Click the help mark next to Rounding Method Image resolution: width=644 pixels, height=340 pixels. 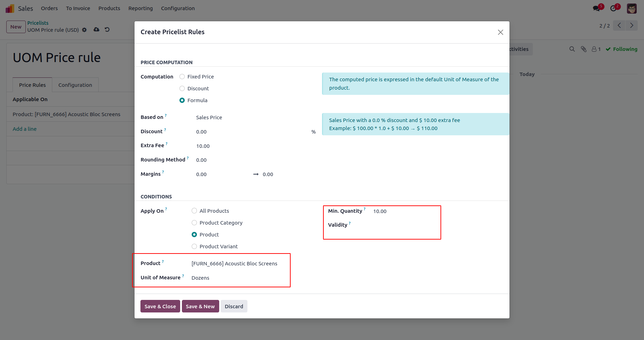click(x=187, y=158)
